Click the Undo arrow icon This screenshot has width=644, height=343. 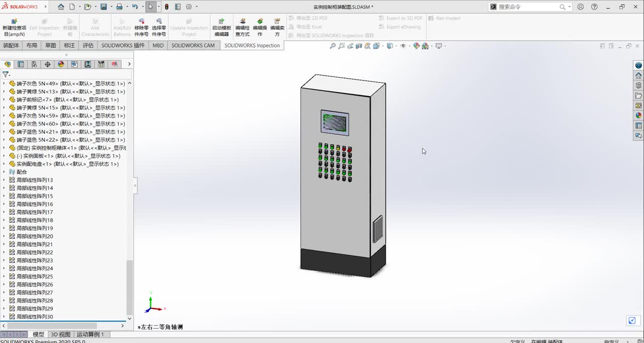coord(135,7)
